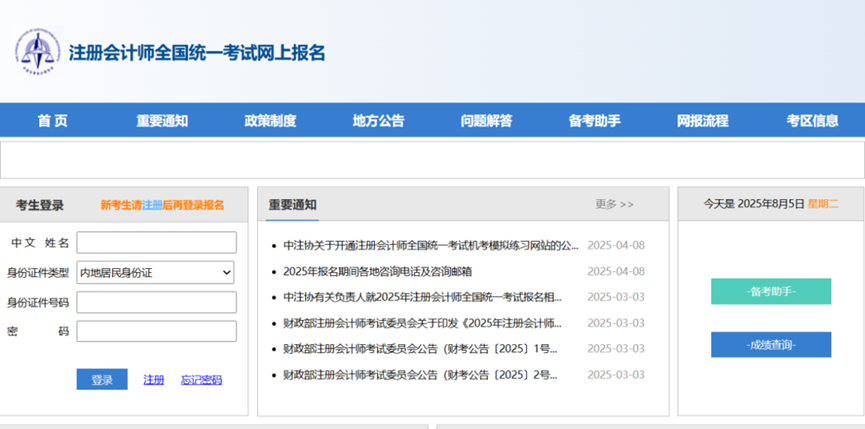This screenshot has width=865, height=429.
Task: Open notice about 机考模拟练习网站
Action: coord(431,245)
